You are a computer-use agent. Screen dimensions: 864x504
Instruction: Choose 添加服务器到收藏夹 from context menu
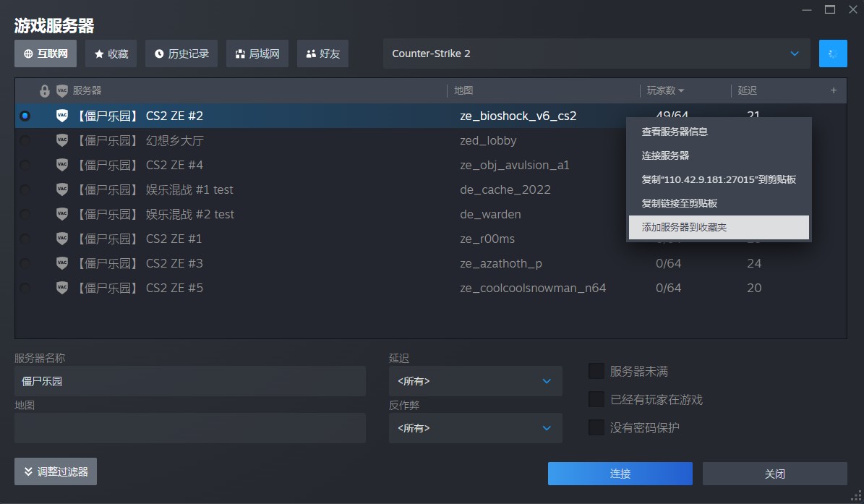[x=719, y=227]
